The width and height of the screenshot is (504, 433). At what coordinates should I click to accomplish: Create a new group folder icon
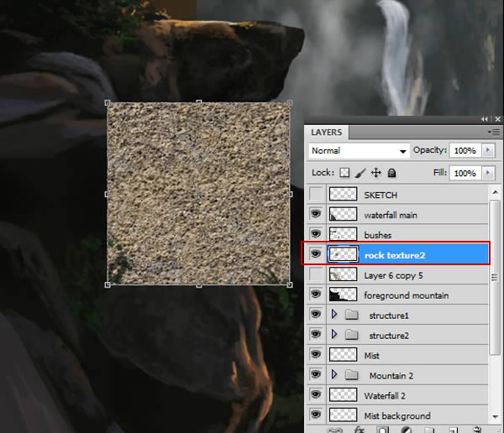429,430
